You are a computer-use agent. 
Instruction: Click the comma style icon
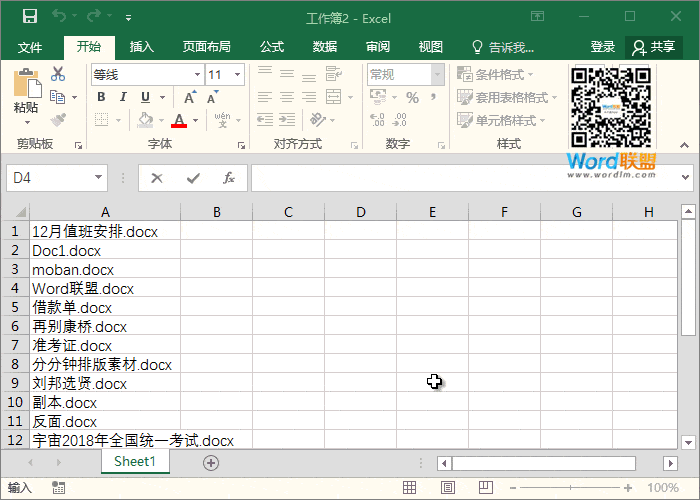tap(433, 97)
